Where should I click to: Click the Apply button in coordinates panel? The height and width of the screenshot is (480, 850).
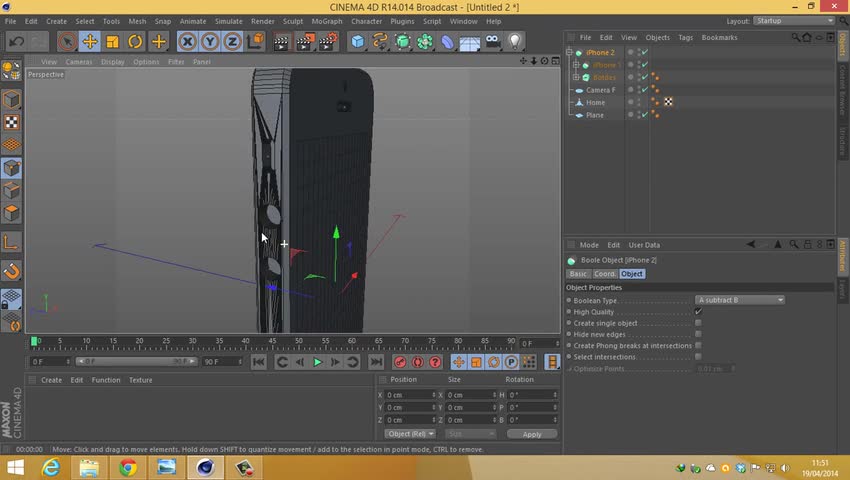532,434
